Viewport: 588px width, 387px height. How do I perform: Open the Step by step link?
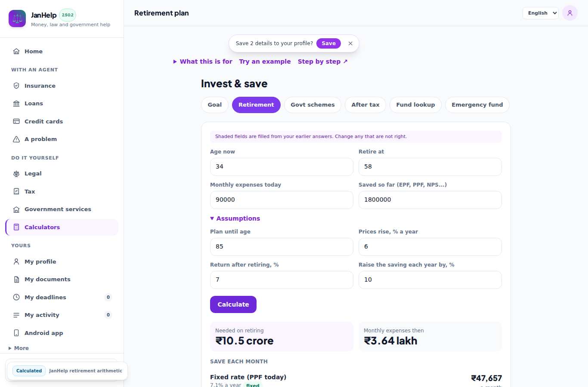point(322,61)
